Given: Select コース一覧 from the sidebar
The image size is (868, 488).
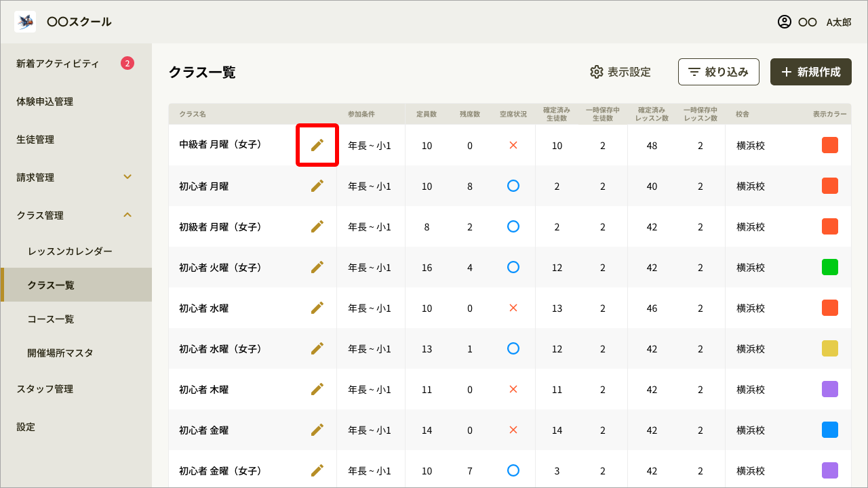Looking at the screenshot, I should (51, 319).
